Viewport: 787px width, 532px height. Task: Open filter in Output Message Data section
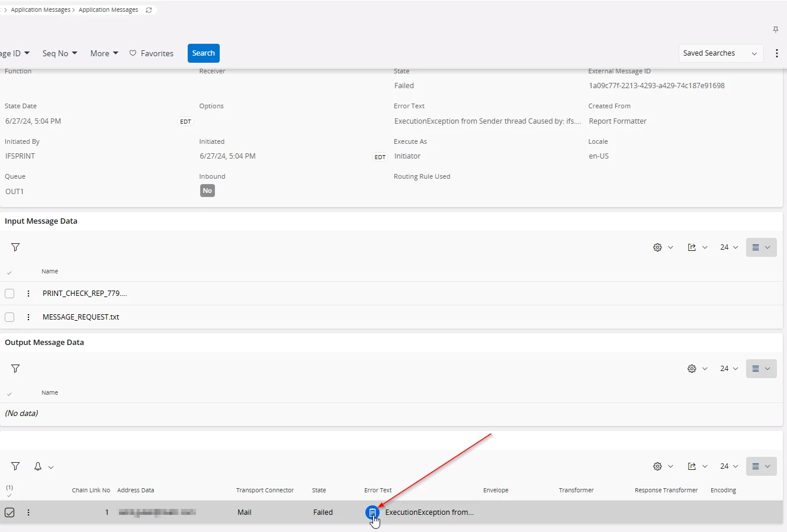coord(15,369)
